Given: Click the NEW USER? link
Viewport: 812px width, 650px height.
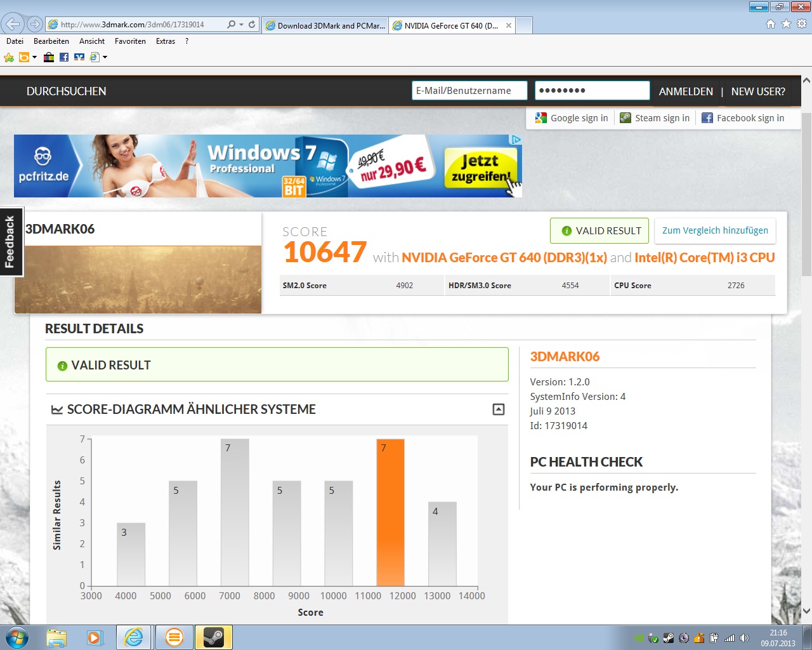Looking at the screenshot, I should click(758, 91).
